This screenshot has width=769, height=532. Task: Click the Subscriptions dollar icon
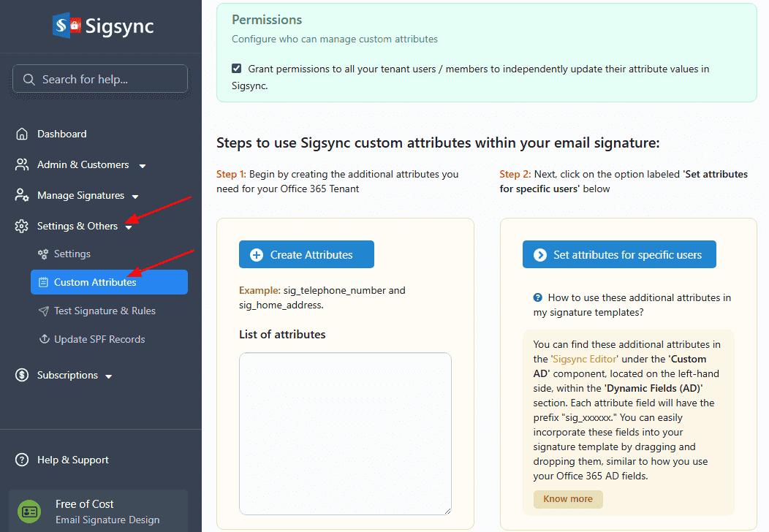pyautogui.click(x=22, y=376)
